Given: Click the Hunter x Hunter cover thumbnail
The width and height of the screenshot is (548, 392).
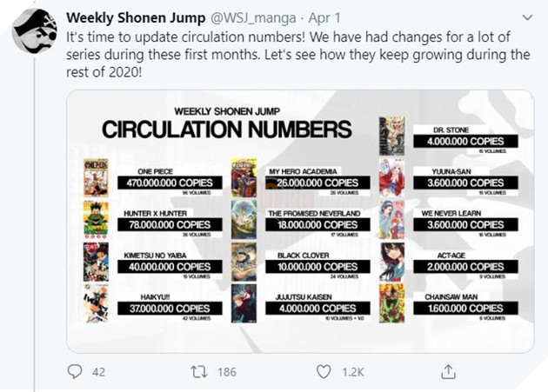Looking at the screenshot, I should (x=96, y=220).
